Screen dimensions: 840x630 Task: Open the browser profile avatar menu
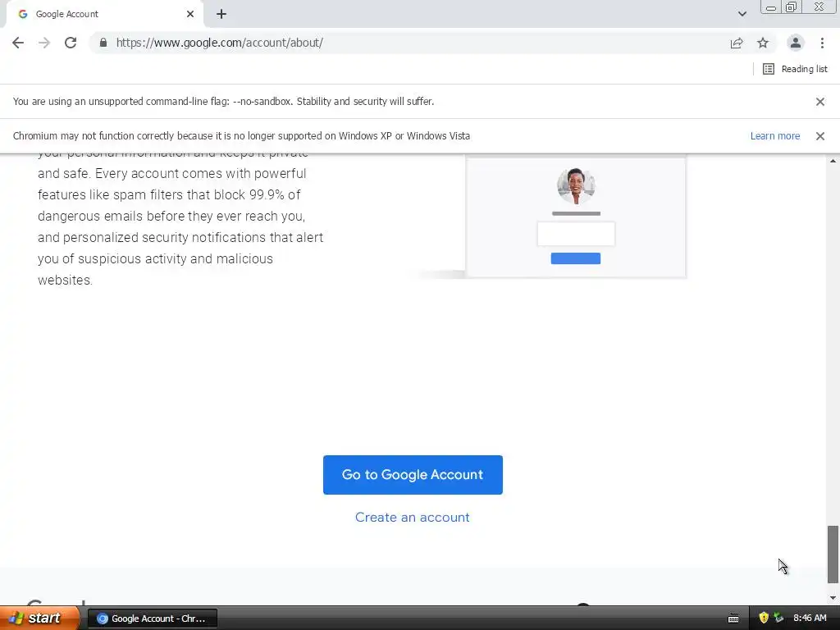[x=796, y=43]
